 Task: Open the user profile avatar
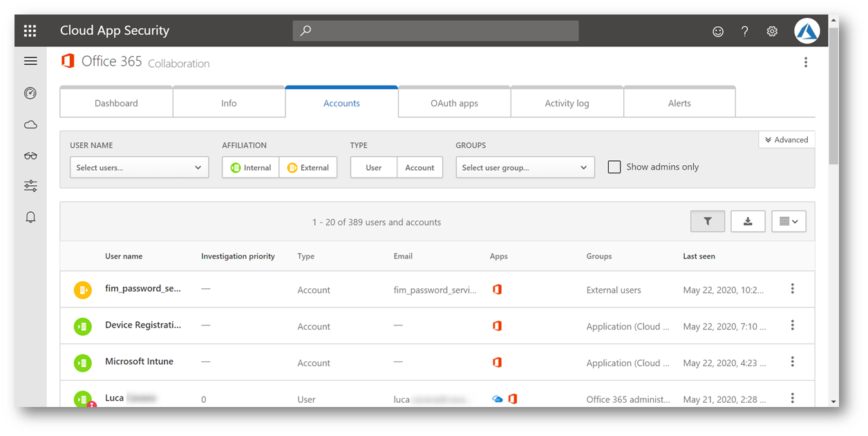tap(806, 31)
